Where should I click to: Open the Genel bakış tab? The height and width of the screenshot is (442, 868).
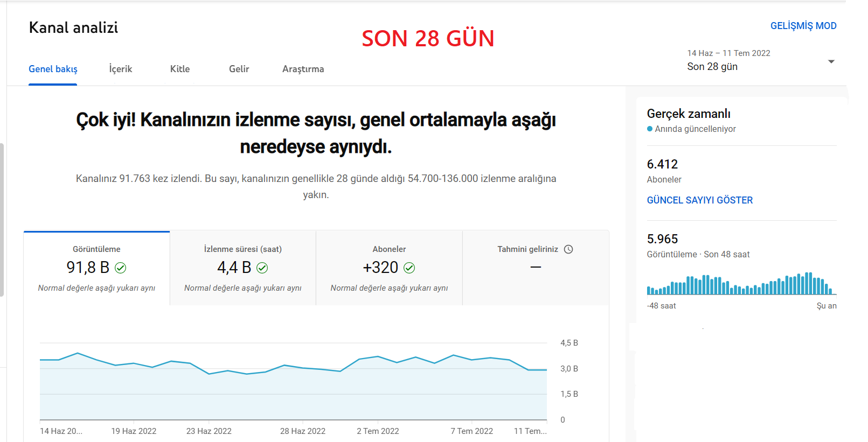pyautogui.click(x=53, y=69)
